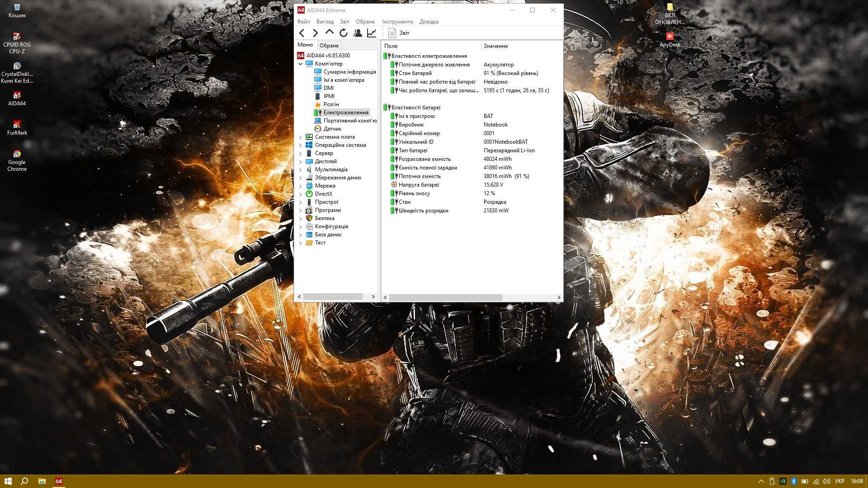Image resolution: width=868 pixels, height=488 pixels.
Task: Switch to the Меню tab
Action: 305,45
